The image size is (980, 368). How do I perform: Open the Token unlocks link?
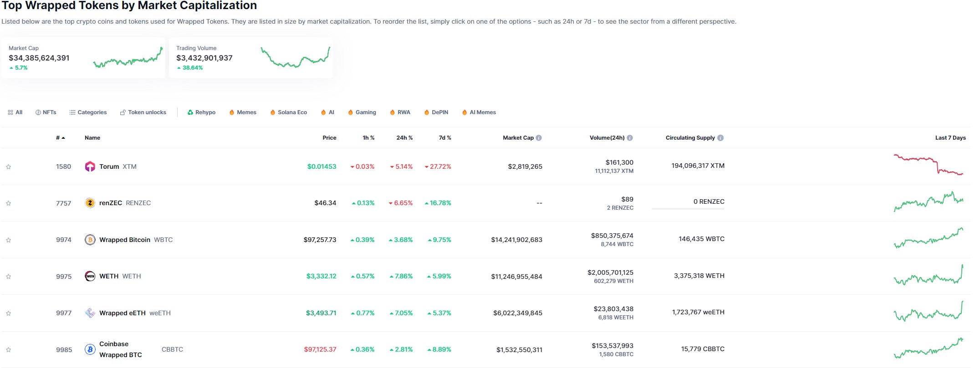[143, 112]
